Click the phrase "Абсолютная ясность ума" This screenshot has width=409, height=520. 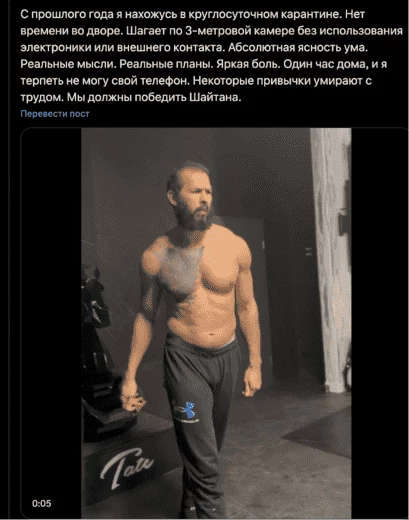298,48
